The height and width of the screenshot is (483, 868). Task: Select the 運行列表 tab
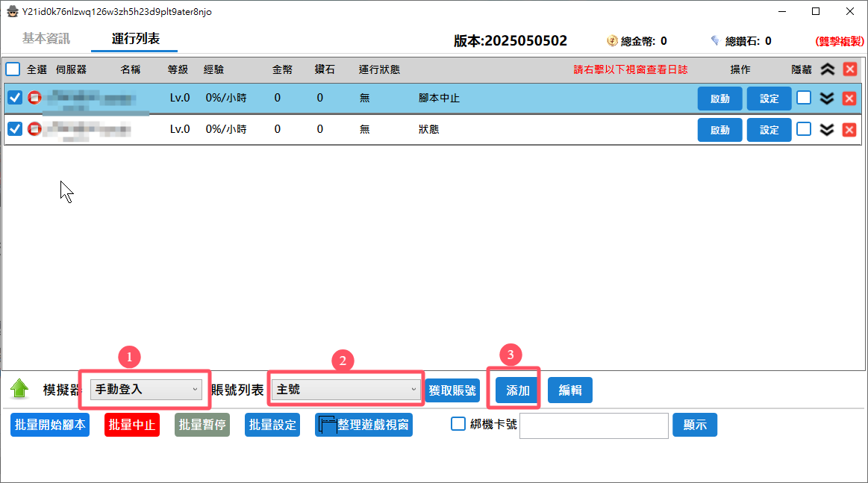[x=135, y=39]
